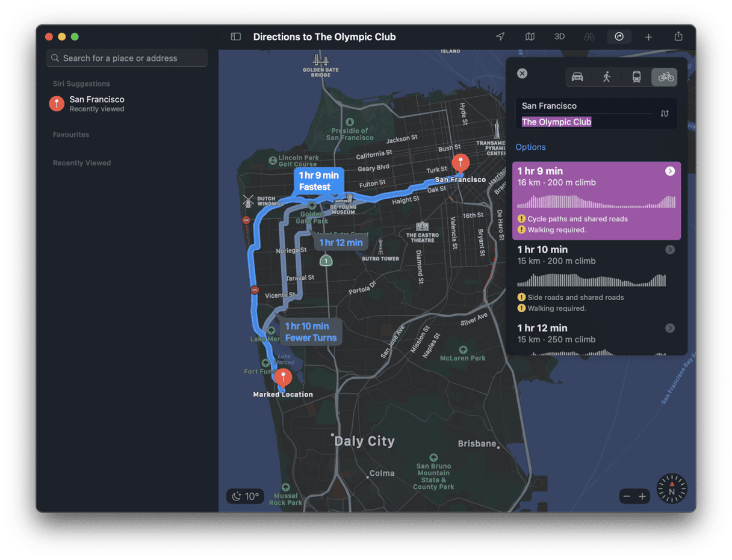This screenshot has height=560, width=732.
Task: Click the Share icon in toolbar
Action: pos(678,37)
